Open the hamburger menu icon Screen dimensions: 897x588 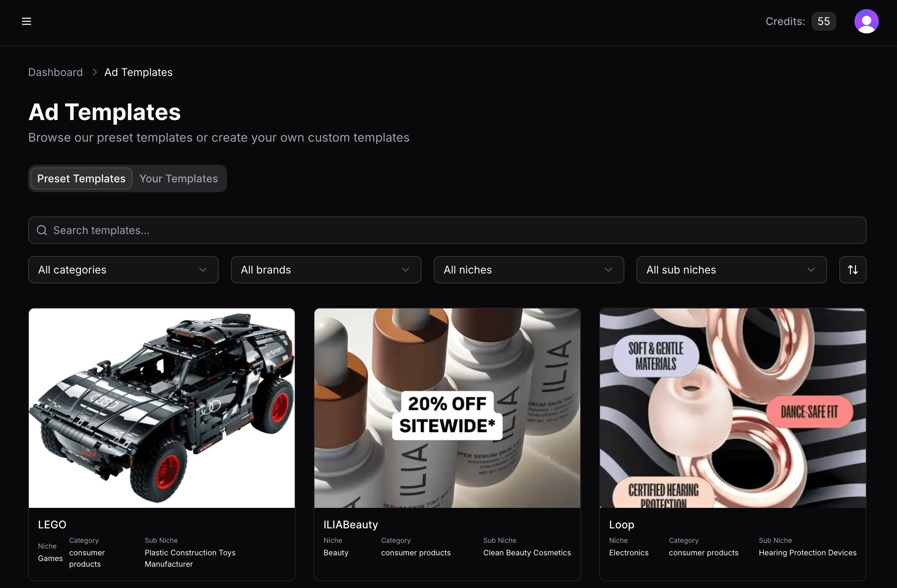[27, 21]
